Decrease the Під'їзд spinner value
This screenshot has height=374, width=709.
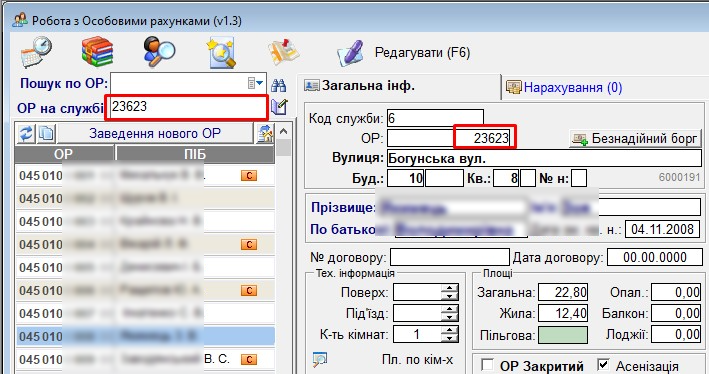click(x=449, y=317)
